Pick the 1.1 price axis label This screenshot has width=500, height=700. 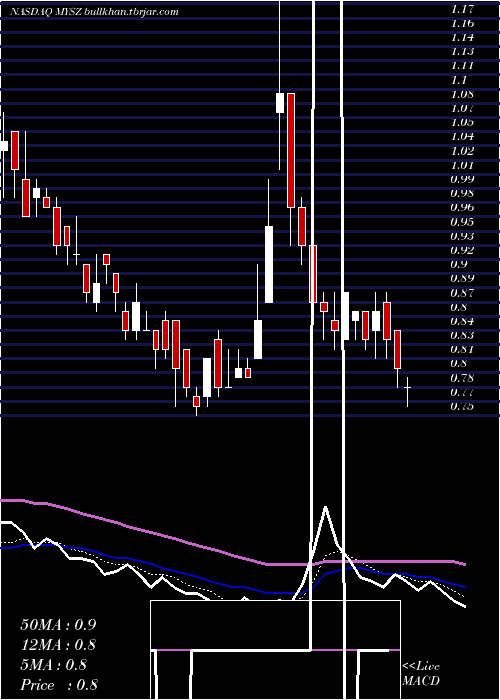459,80
